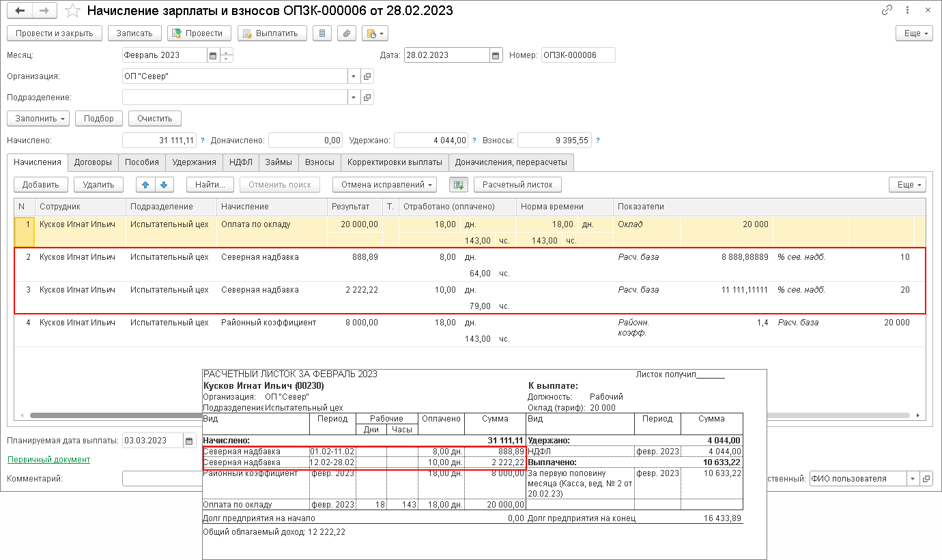Go back with the left arrow button
942x560 pixels.
coord(20,11)
